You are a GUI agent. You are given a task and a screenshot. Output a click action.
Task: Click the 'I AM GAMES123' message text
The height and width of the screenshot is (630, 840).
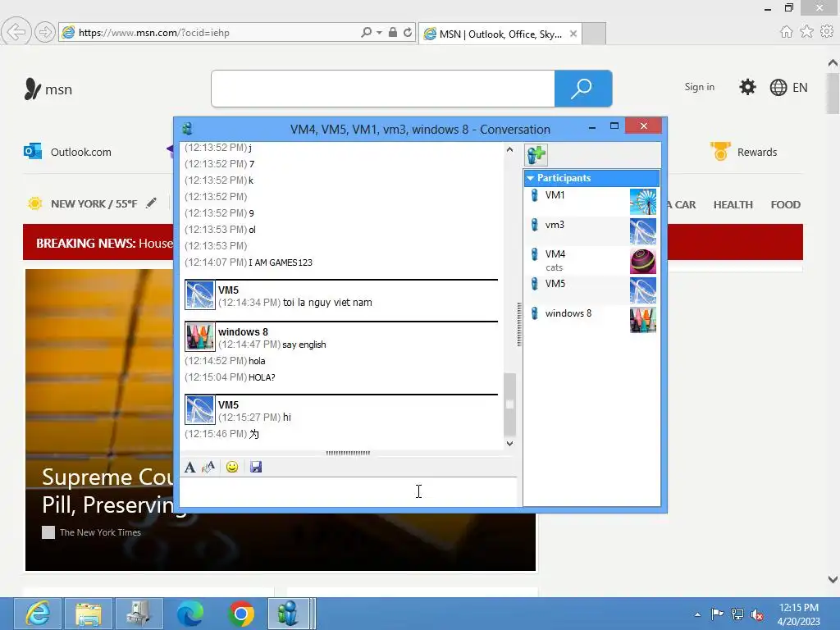click(x=281, y=262)
